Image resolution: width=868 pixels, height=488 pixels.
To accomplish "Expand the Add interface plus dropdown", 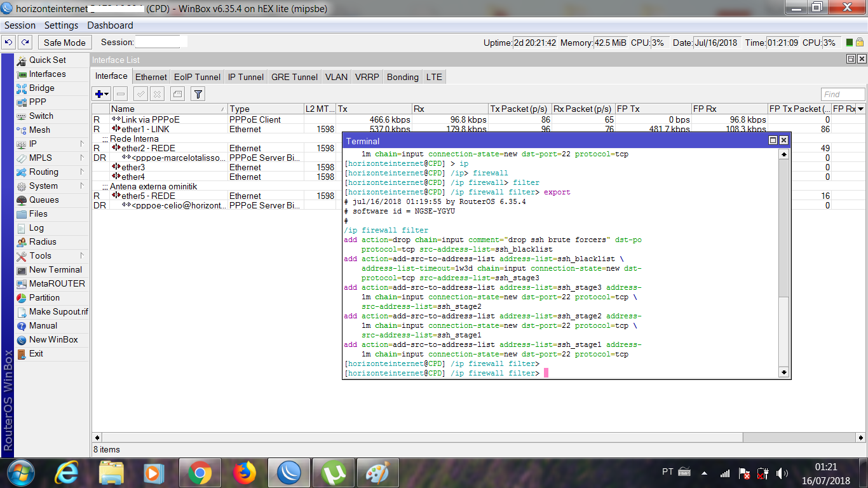I will 102,94.
